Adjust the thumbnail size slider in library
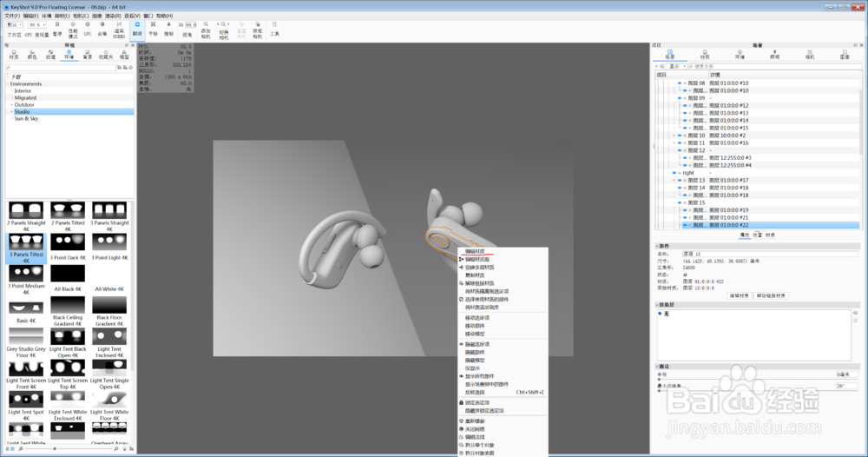868x457 pixels. point(67,448)
